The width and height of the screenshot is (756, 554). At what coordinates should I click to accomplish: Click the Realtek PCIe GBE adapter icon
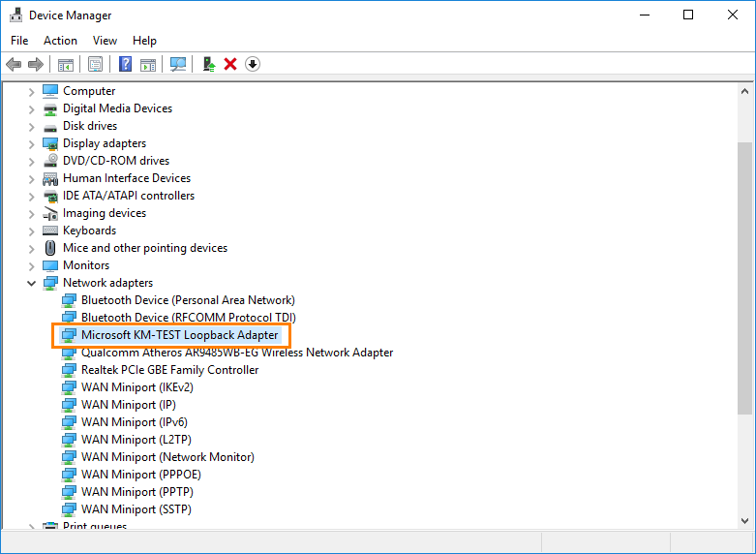tap(69, 370)
